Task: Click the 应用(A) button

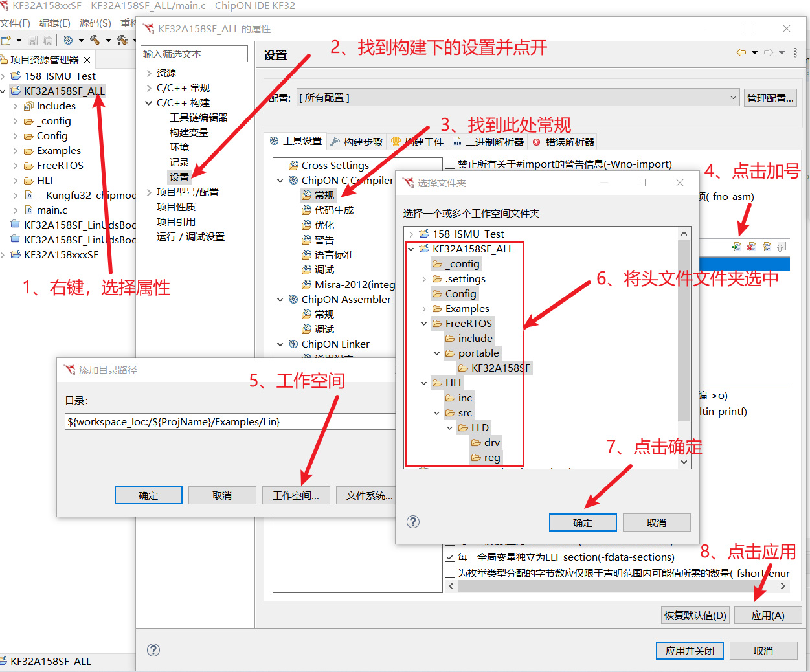Action: [768, 615]
